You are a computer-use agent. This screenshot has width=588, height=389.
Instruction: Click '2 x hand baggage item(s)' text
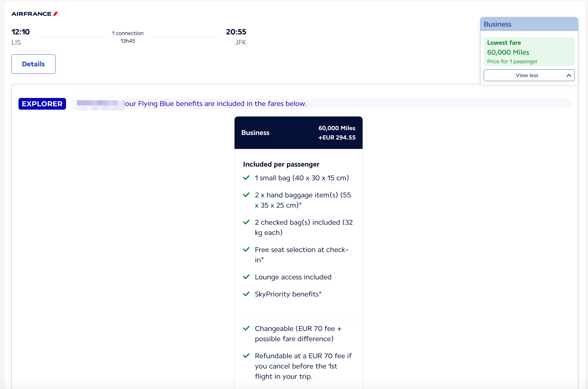tap(297, 195)
